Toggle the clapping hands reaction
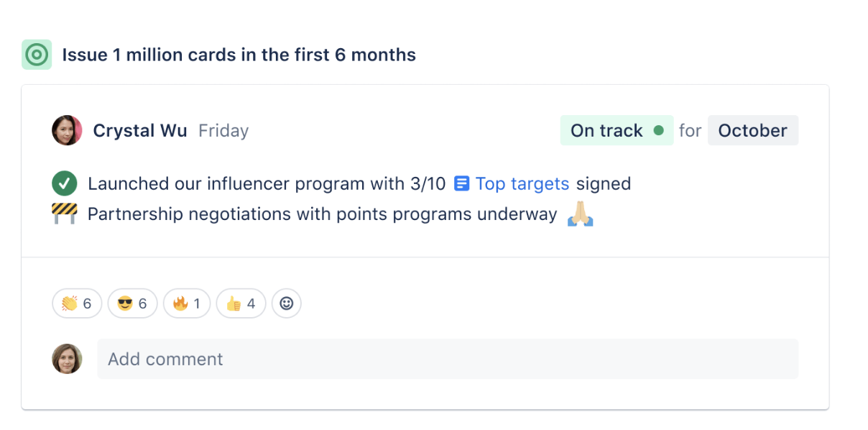868x430 pixels. click(76, 303)
